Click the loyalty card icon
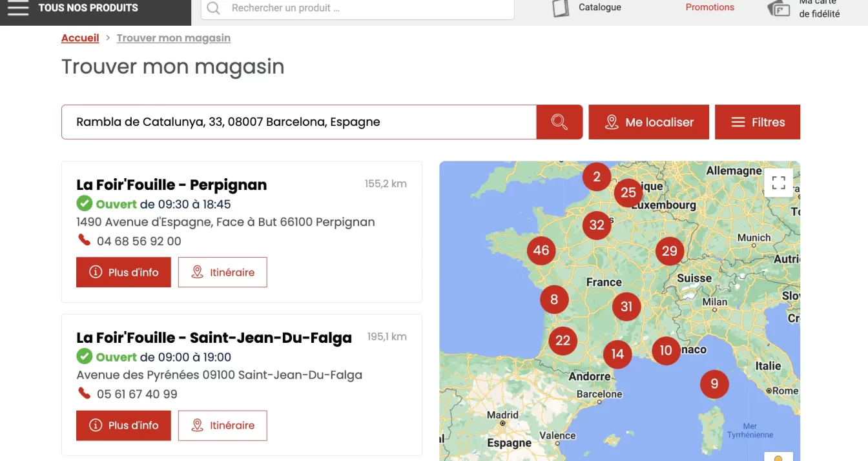868x461 pixels. tap(779, 8)
